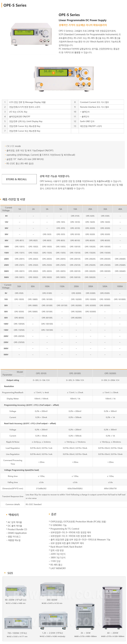The image size is (127, 644).
Task: Click the "0~50V, 0~200A 1CH" output rating
Action: [110, 380]
